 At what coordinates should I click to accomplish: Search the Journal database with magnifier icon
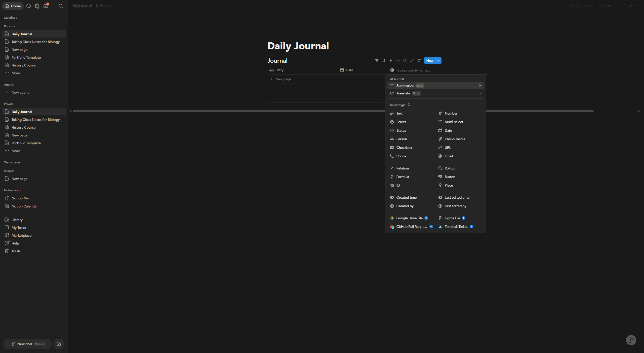point(405,60)
